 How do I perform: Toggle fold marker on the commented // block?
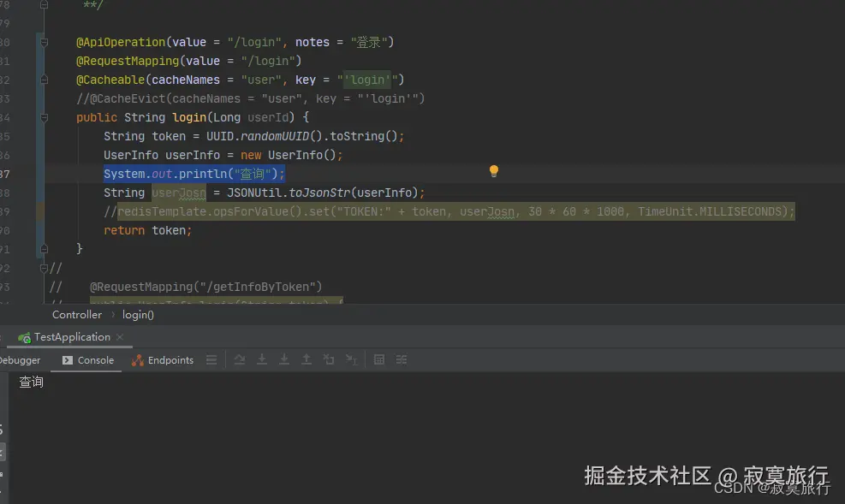45,268
